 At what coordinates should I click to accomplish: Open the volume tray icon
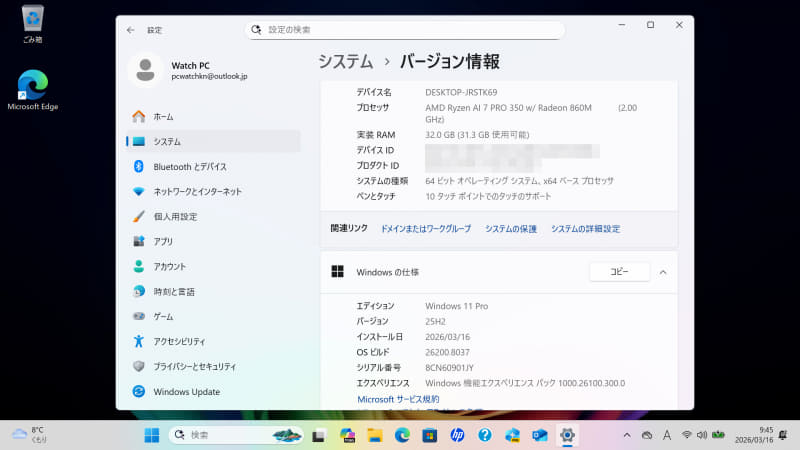click(x=702, y=435)
